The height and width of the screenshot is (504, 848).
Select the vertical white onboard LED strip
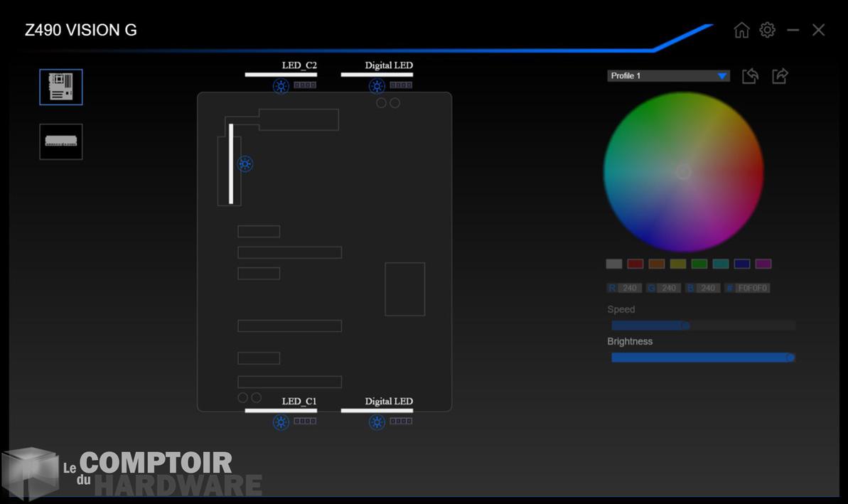[x=231, y=164]
